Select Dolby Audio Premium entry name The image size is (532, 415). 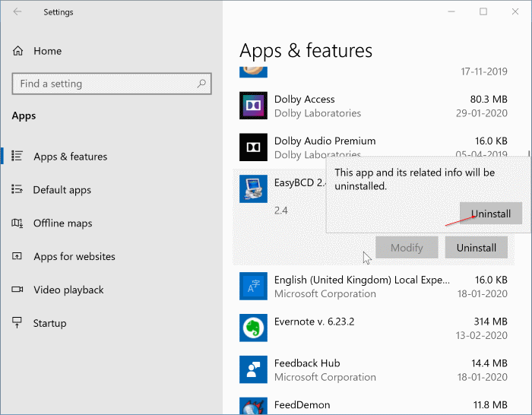[x=325, y=141]
